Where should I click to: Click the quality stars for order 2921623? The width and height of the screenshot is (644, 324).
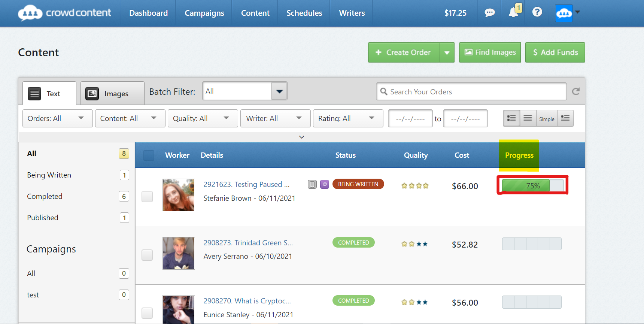click(415, 186)
